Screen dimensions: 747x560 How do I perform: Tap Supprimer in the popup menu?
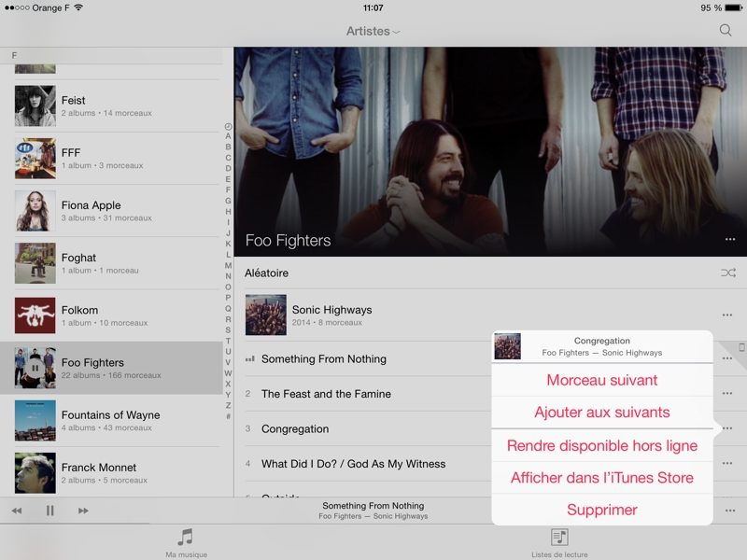(x=602, y=510)
